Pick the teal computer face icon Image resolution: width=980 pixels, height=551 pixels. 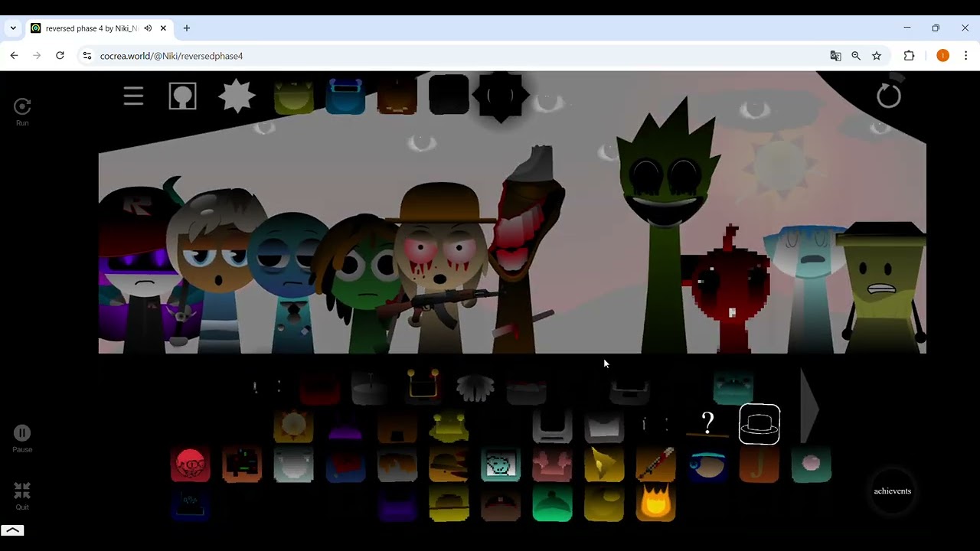[x=501, y=465]
